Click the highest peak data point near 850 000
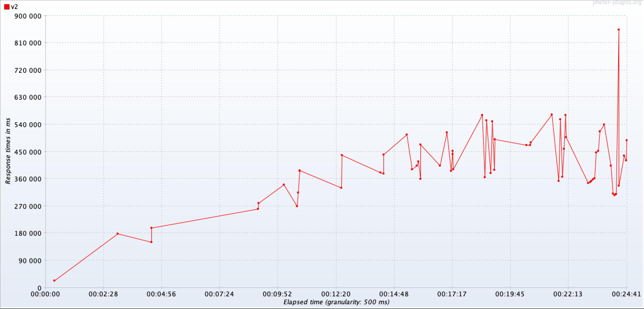Screen dimensions: 644x309 pos(618,30)
